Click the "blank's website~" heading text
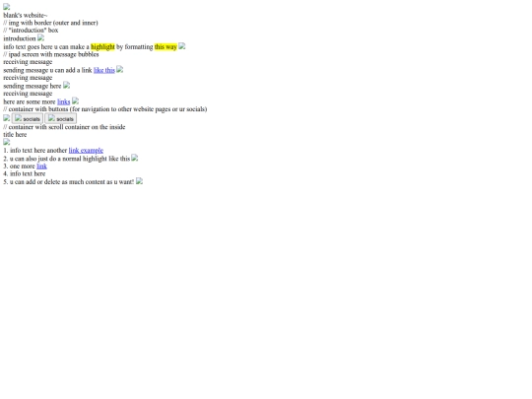 [x=26, y=15]
